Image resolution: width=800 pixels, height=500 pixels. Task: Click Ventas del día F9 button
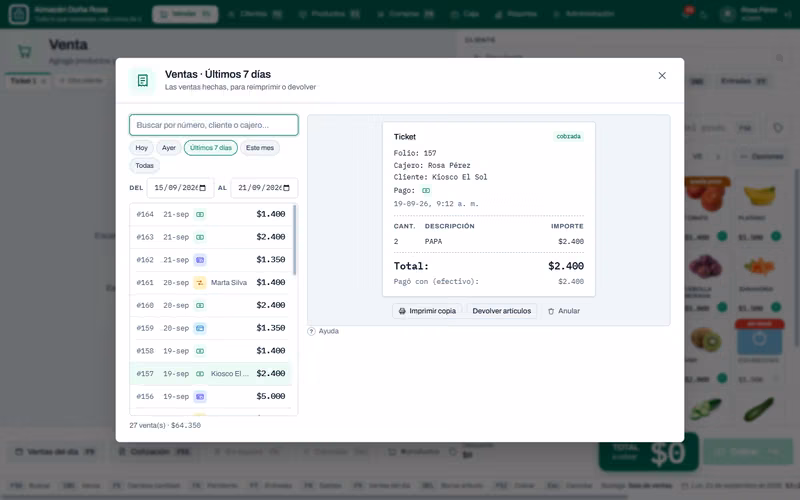[x=55, y=452]
